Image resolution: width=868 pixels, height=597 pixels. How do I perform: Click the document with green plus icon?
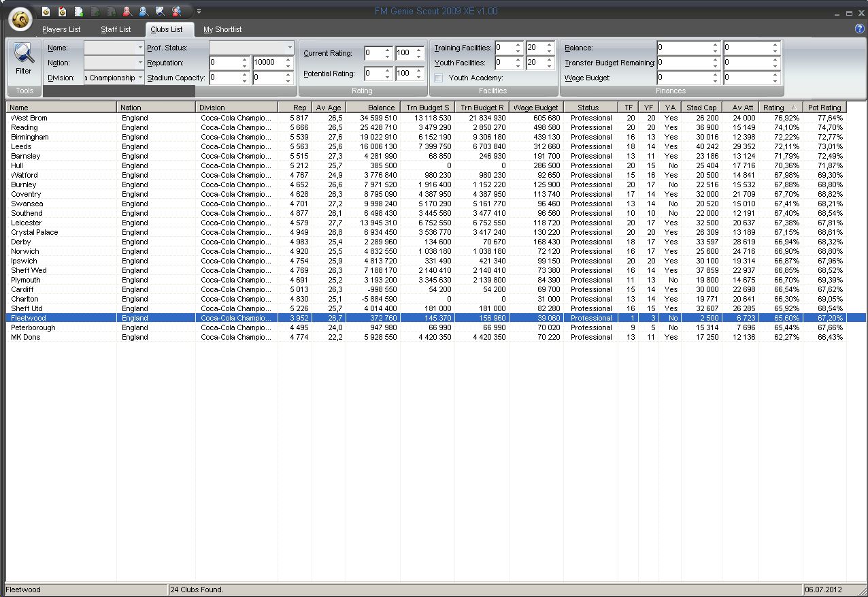tap(79, 12)
